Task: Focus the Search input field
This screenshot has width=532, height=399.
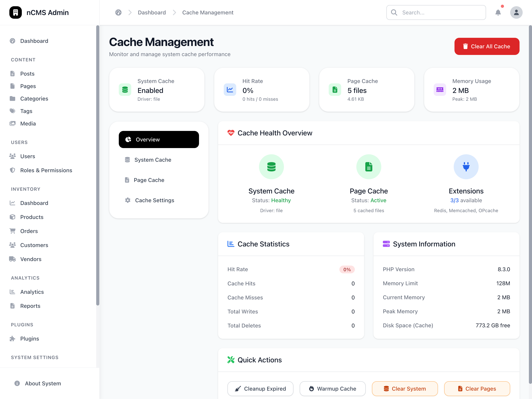Action: point(436,12)
